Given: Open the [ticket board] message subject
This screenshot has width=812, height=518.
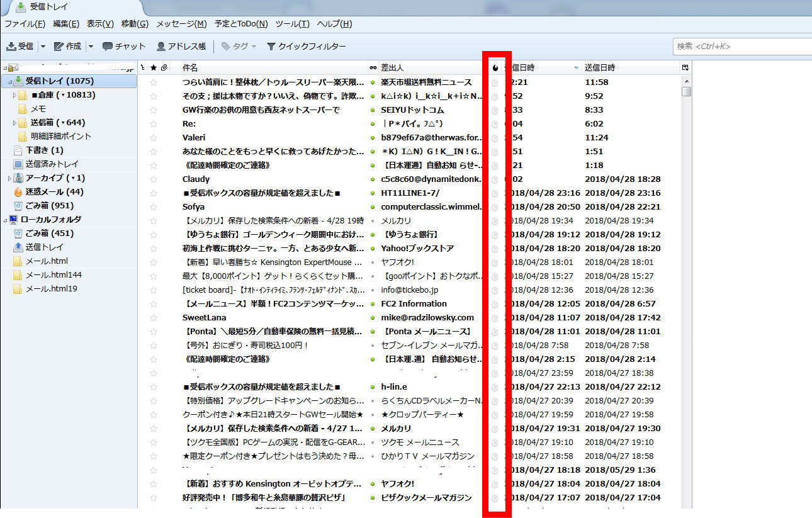Looking at the screenshot, I should 274,290.
